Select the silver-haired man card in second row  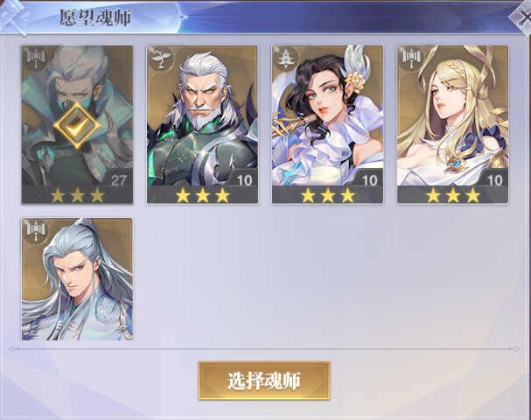tap(77, 279)
